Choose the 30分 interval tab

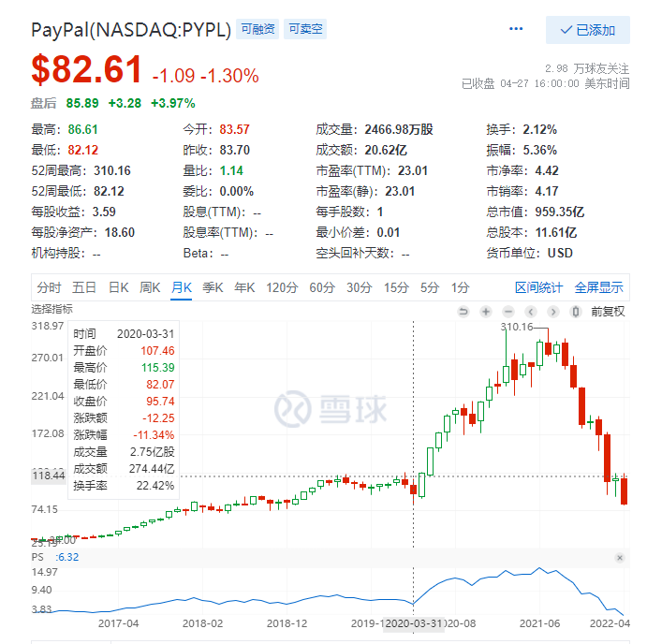tap(360, 287)
